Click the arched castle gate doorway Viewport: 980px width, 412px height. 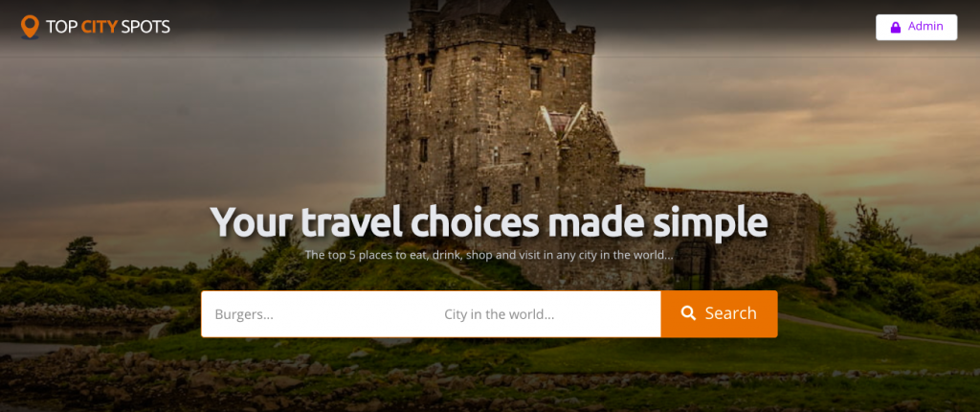tap(694, 264)
